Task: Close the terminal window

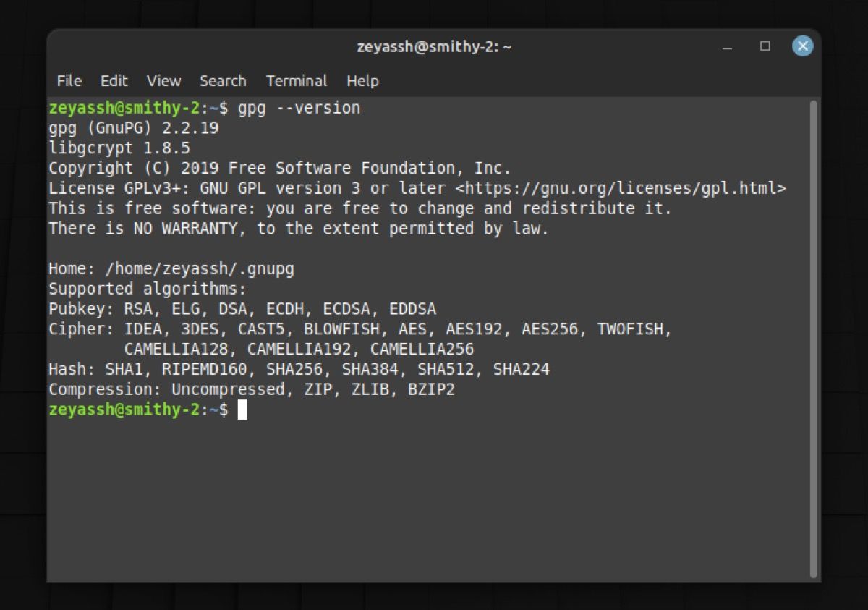Action: pos(802,46)
